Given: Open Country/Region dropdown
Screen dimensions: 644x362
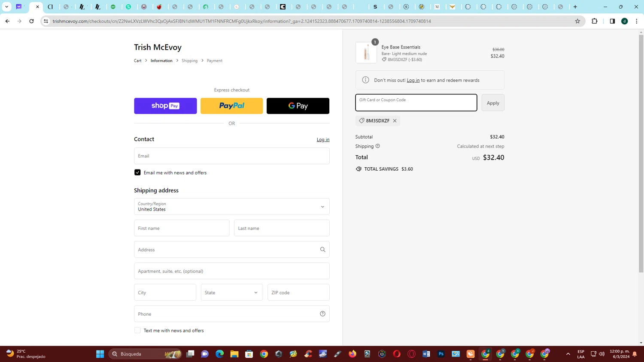Looking at the screenshot, I should pyautogui.click(x=232, y=207).
